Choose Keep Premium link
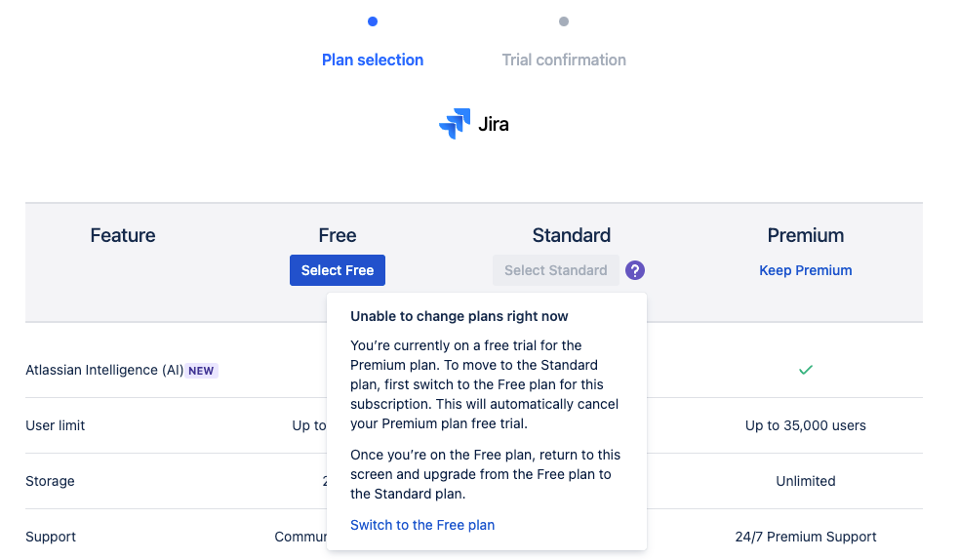 click(x=806, y=270)
